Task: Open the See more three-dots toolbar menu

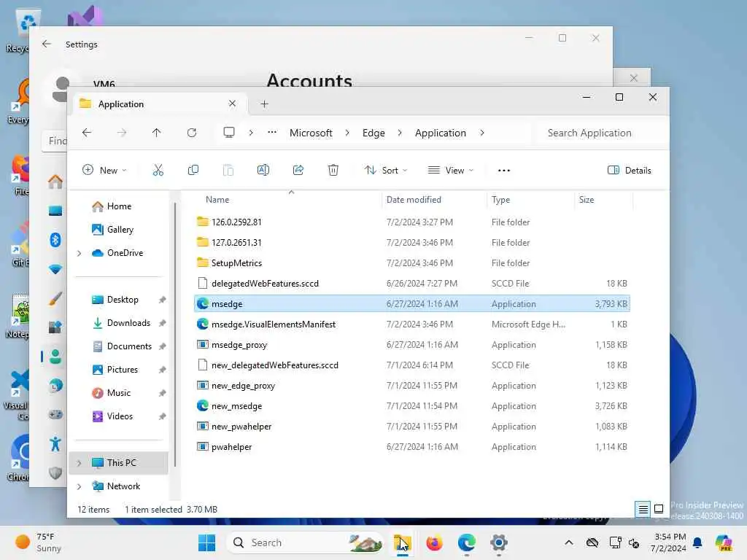Action: tap(504, 170)
